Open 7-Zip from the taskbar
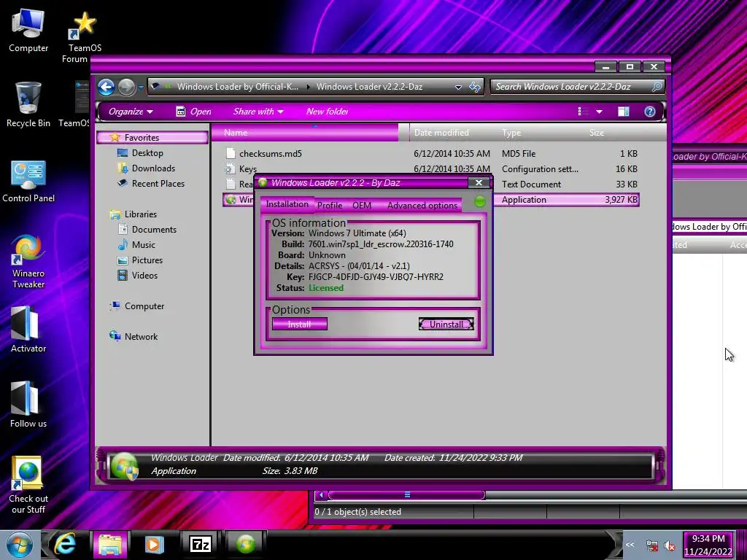Image resolution: width=747 pixels, height=560 pixels. tap(200, 544)
